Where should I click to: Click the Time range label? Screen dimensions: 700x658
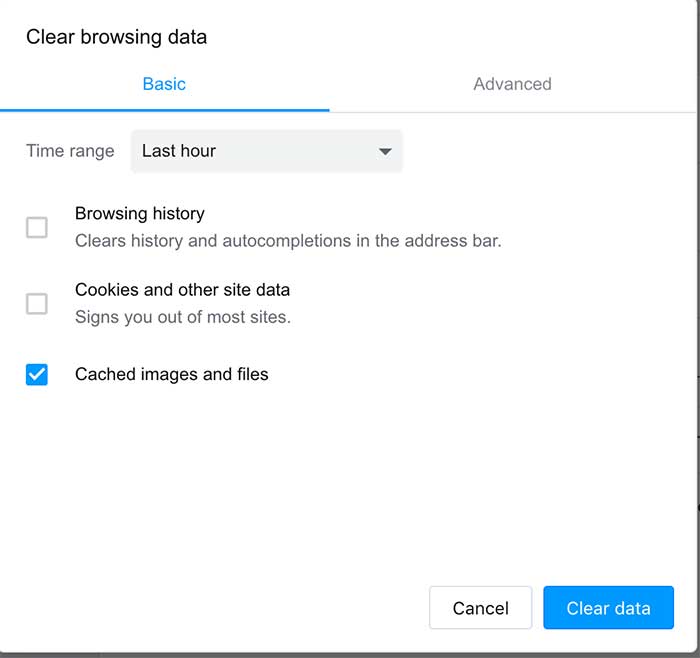pos(70,151)
